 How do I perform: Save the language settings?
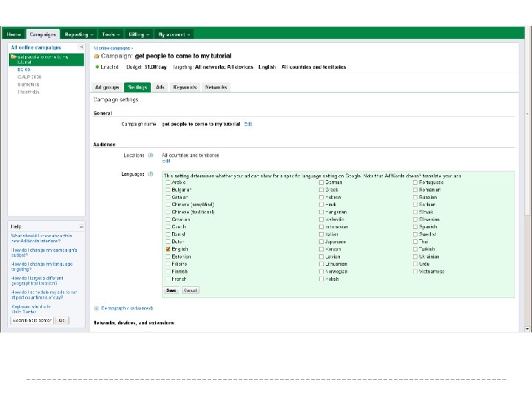[x=171, y=290]
